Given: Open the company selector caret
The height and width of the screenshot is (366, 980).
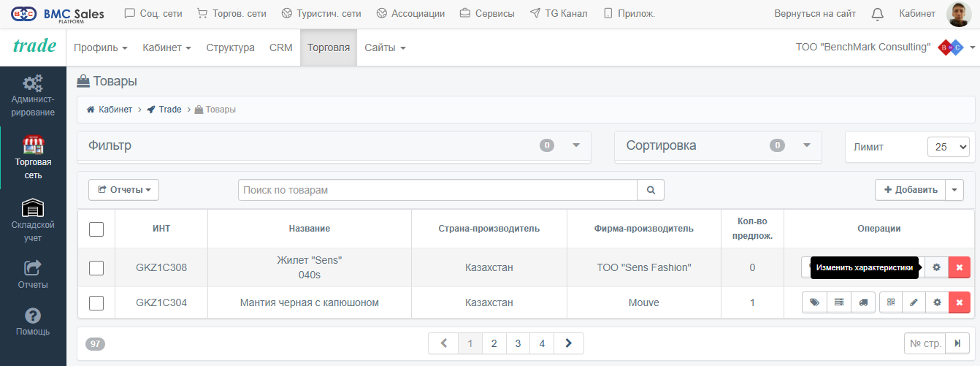Looking at the screenshot, I should 972,47.
